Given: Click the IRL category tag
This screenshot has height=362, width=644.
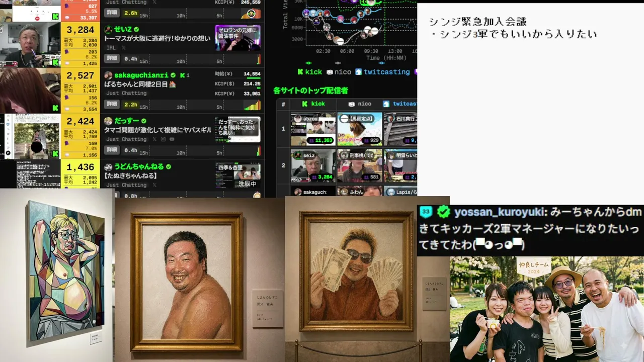Looking at the screenshot, I should (111, 48).
